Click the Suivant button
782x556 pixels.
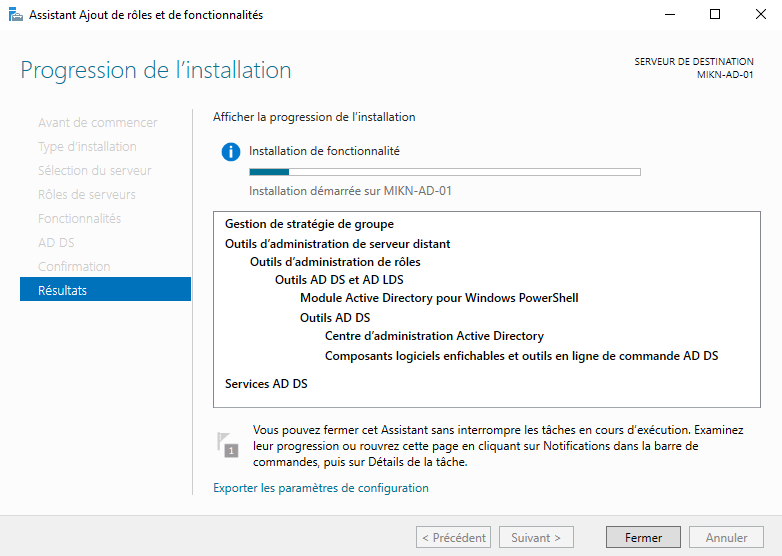pos(536,538)
